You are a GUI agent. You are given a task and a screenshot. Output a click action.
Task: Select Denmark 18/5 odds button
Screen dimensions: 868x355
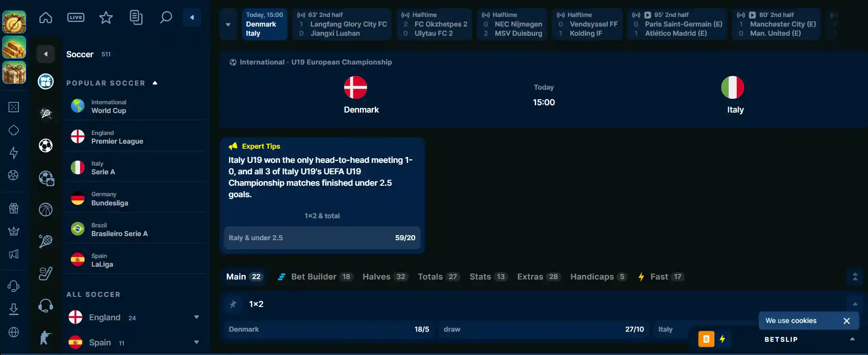coord(329,329)
